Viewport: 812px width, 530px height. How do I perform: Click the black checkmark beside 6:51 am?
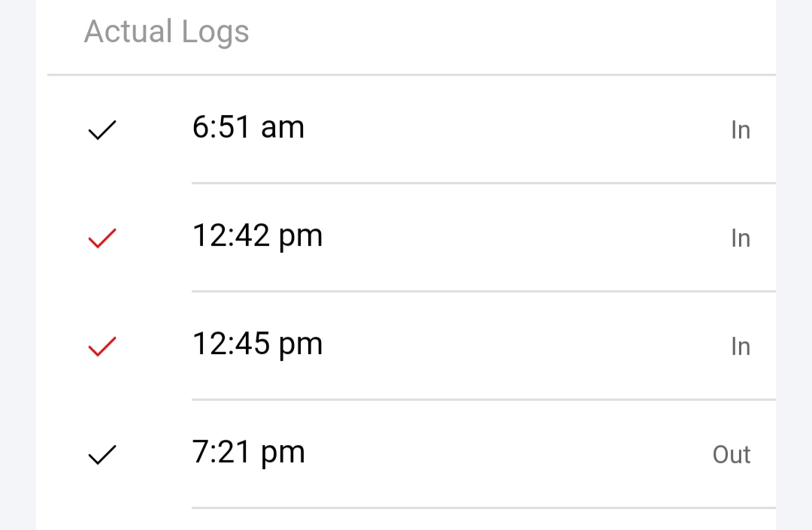pyautogui.click(x=102, y=131)
